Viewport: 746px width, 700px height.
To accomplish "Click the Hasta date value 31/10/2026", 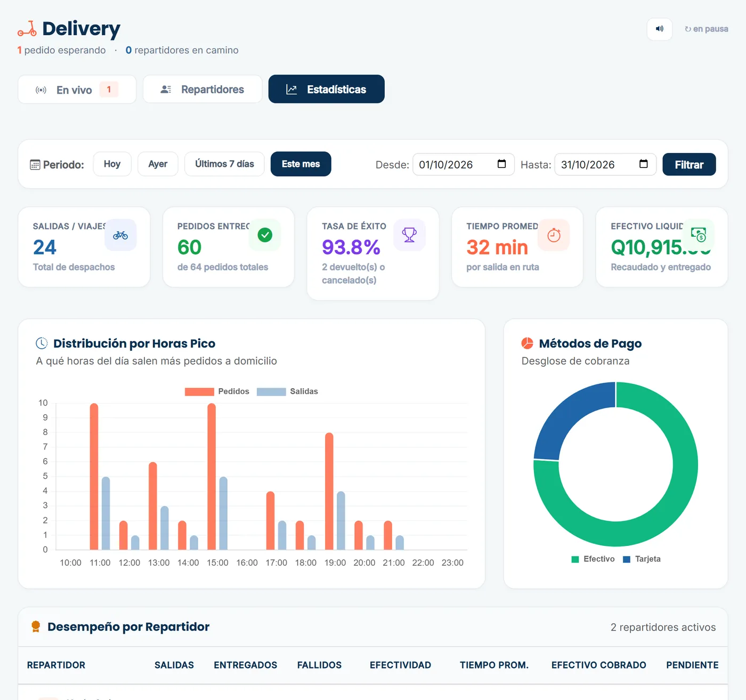I will click(588, 165).
